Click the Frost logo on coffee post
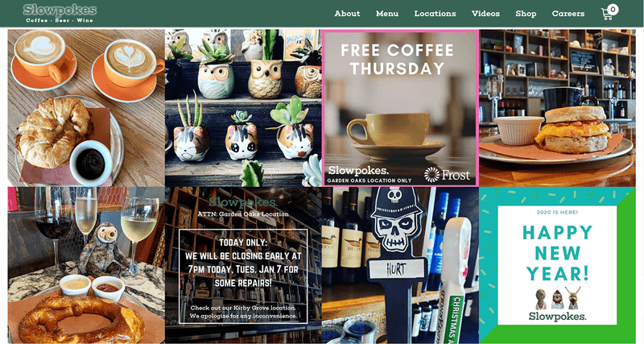This screenshot has width=644, height=344. click(x=447, y=175)
